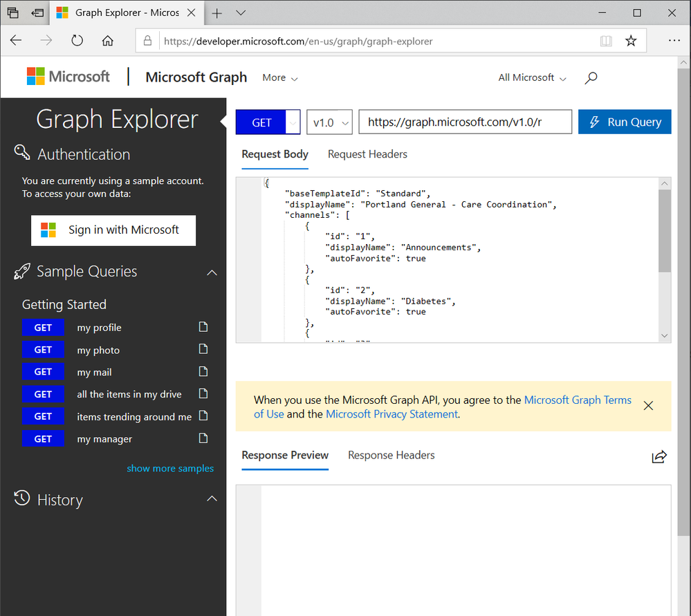Expand the All Microsoft menu
This screenshot has height=616, width=691.
[532, 78]
